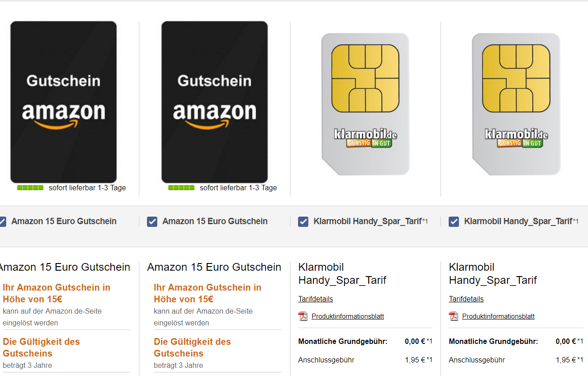
Task: Toggle the fourth column Klarmobil Handy_Spar_Tarif checkbox
Action: click(x=454, y=221)
